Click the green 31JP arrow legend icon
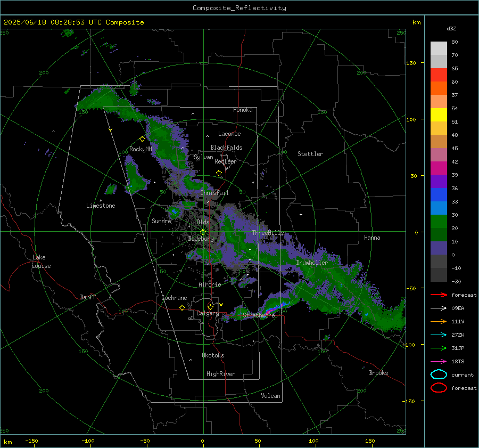The image size is (479, 448). 439,348
